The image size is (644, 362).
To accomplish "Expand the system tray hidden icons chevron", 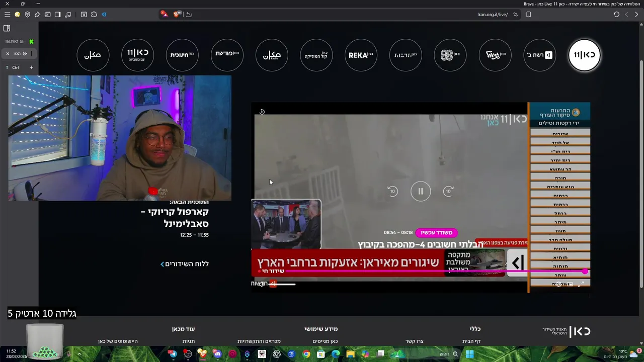I will [x=79, y=354].
